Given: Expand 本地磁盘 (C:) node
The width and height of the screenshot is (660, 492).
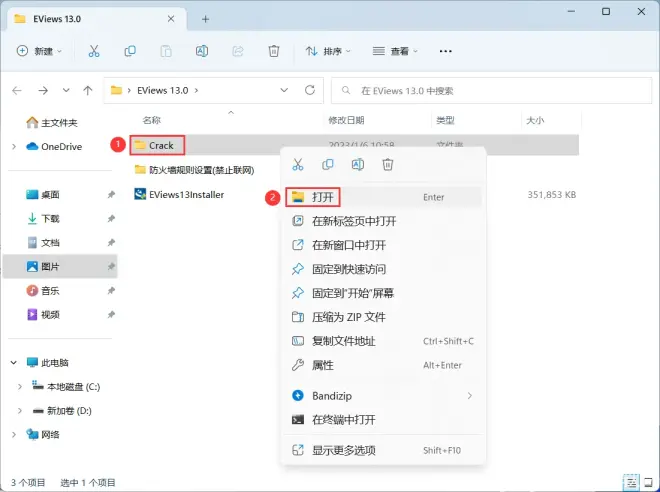Looking at the screenshot, I should click(20, 386).
